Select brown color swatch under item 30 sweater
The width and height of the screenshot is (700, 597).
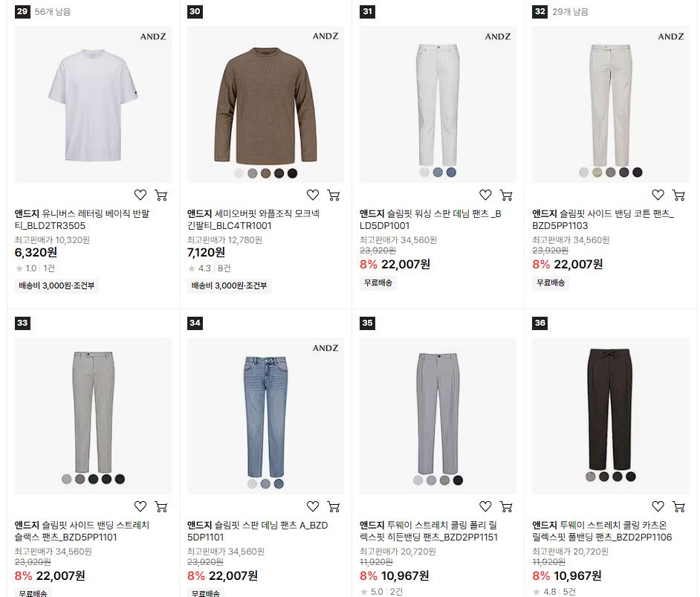[265, 173]
